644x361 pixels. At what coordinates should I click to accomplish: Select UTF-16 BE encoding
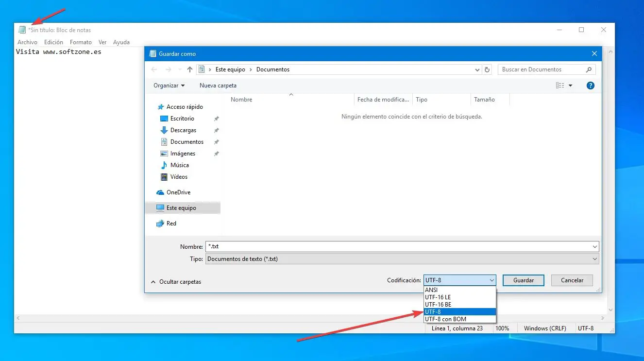[459, 305]
